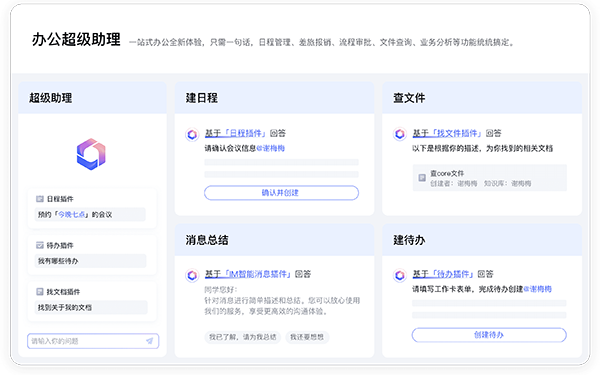Open the 基于「找文件插件」回答 link
The image size is (600, 375).
[x=457, y=133]
